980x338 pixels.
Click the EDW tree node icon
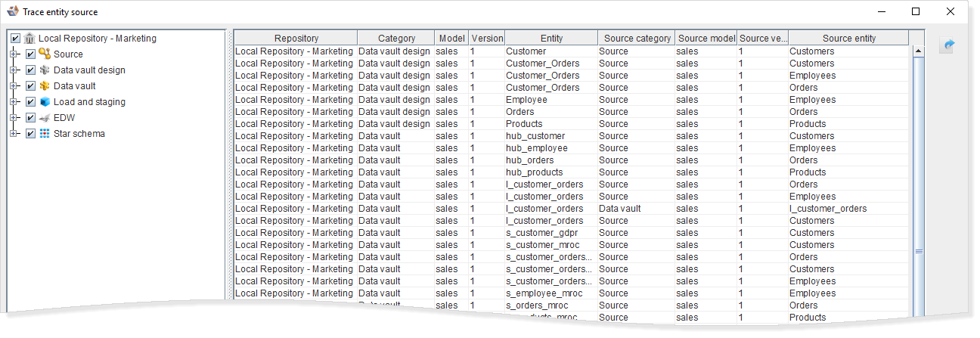45,118
